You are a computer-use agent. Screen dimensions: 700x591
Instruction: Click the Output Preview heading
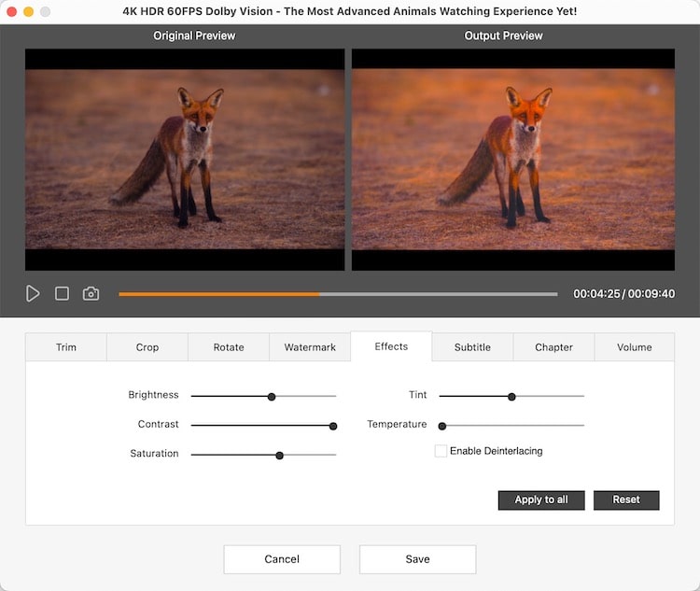(x=503, y=35)
